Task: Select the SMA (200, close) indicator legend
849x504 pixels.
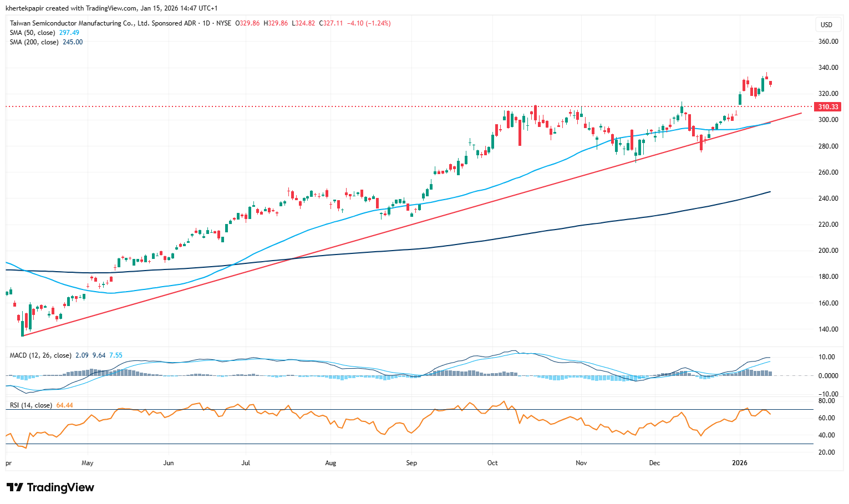Action: [x=34, y=42]
